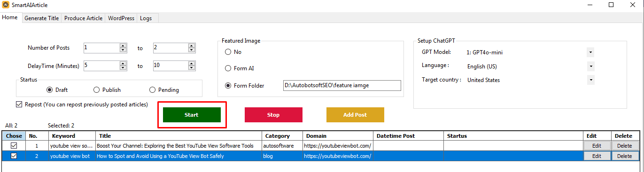This screenshot has height=172, width=644.
Task: Click the green Start button
Action: point(192,115)
